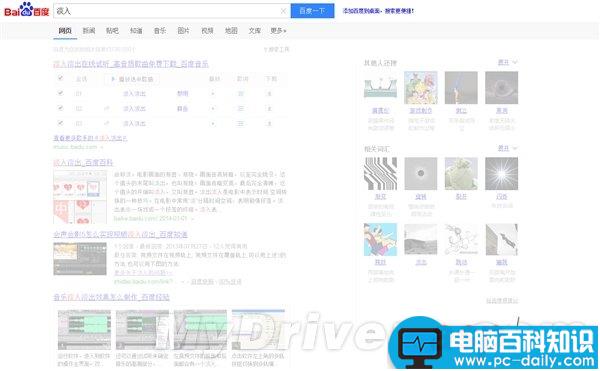The width and height of the screenshot is (600, 371).
Task: Open the fourth 百度经验 tutorial thumbnail
Action: tap(258, 330)
